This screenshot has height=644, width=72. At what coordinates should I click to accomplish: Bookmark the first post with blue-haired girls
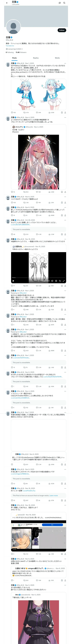pyautogui.click(x=62, y=112)
